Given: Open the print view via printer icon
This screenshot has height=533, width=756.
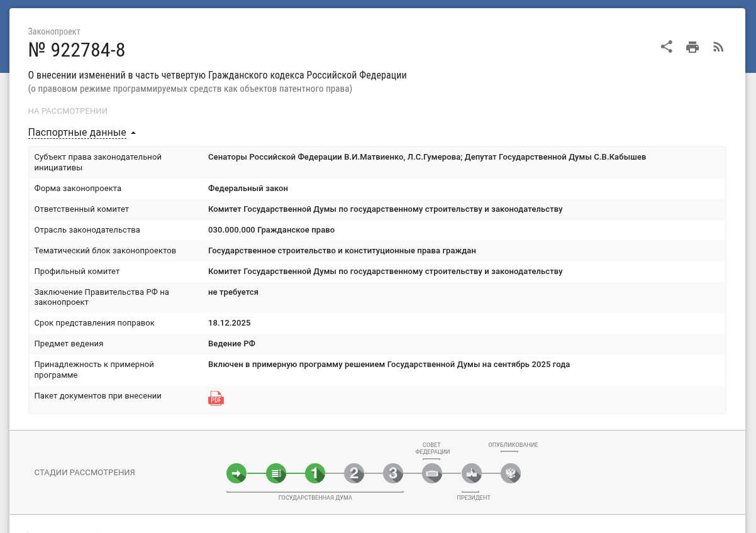Looking at the screenshot, I should point(692,47).
